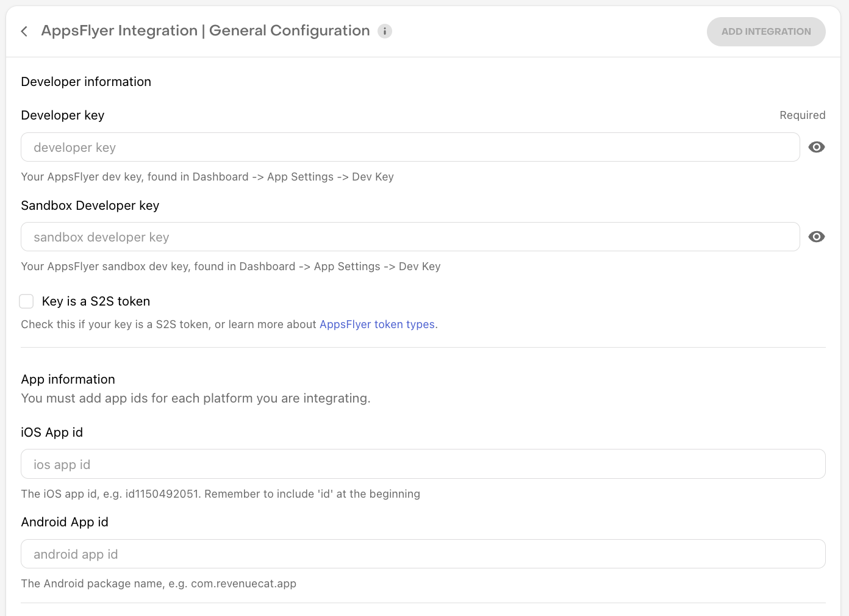
Task: Reveal the developer key with eye icon
Action: coord(817,147)
